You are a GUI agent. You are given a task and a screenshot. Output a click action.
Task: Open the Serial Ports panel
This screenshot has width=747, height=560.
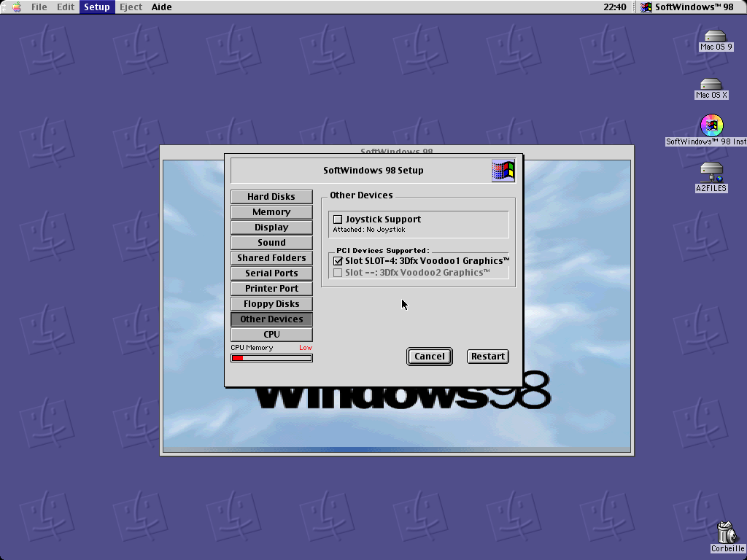tap(271, 273)
